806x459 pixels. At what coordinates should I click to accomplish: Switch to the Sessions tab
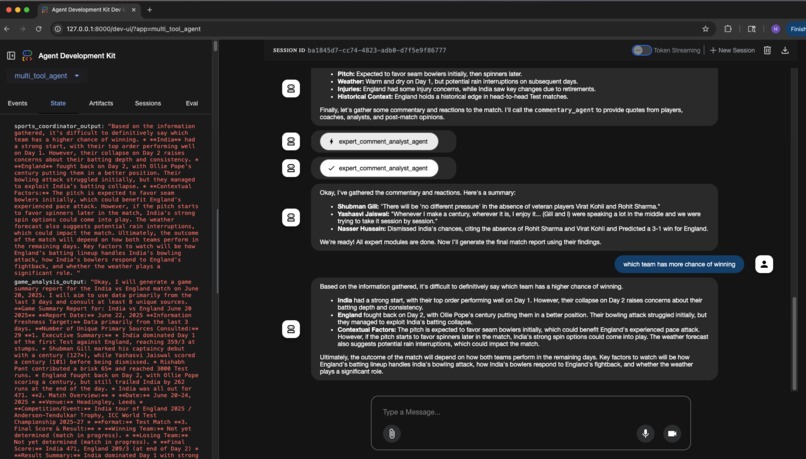click(x=148, y=103)
